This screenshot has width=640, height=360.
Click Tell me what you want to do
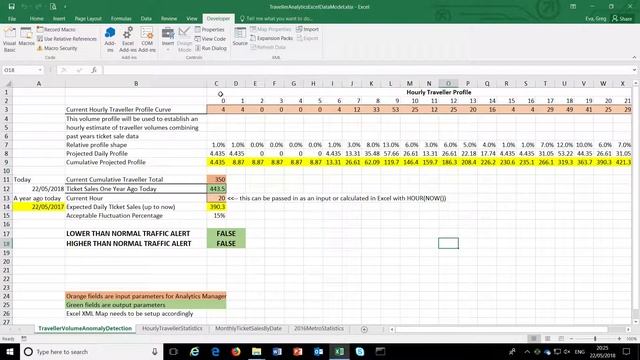pos(276,18)
